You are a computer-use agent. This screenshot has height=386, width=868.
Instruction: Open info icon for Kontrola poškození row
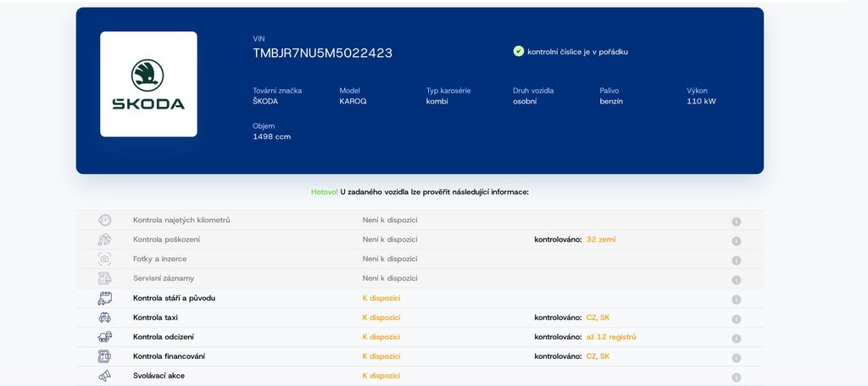point(737,241)
